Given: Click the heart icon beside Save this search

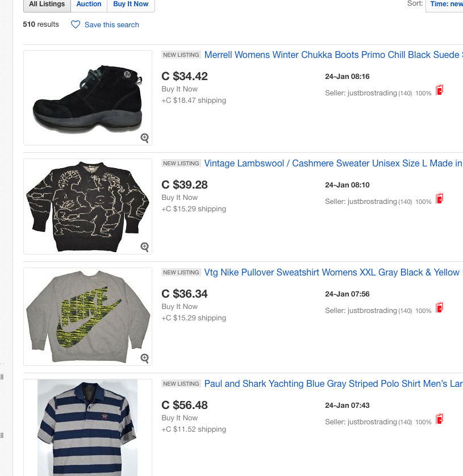Looking at the screenshot, I should pos(75,25).
